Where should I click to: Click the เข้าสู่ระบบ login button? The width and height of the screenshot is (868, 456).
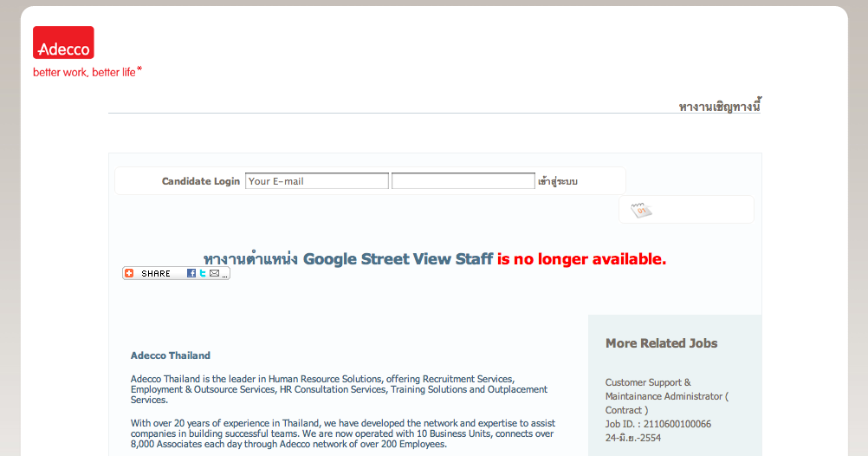(558, 181)
